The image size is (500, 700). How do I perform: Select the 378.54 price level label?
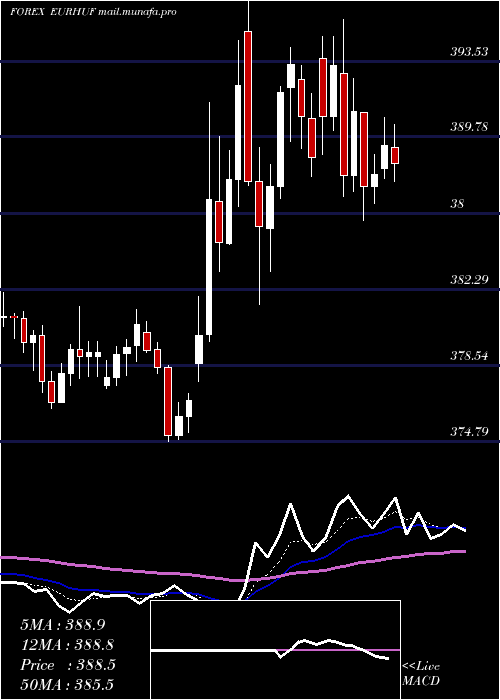[x=469, y=356]
